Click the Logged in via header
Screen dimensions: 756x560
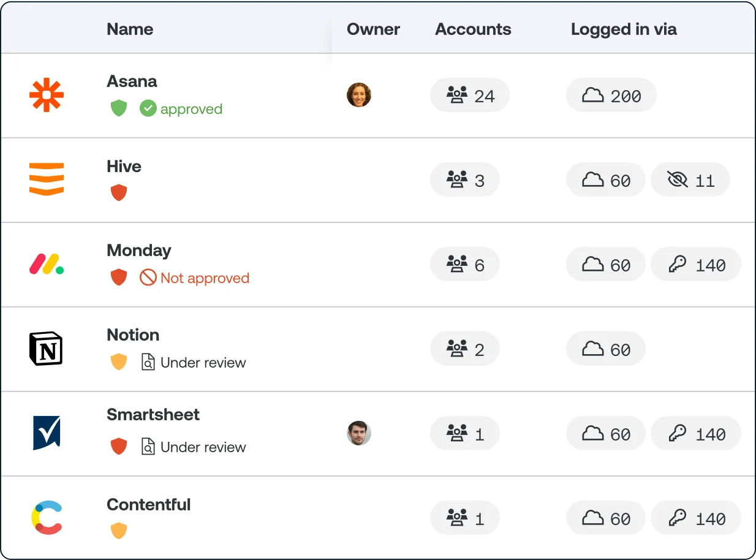(624, 29)
